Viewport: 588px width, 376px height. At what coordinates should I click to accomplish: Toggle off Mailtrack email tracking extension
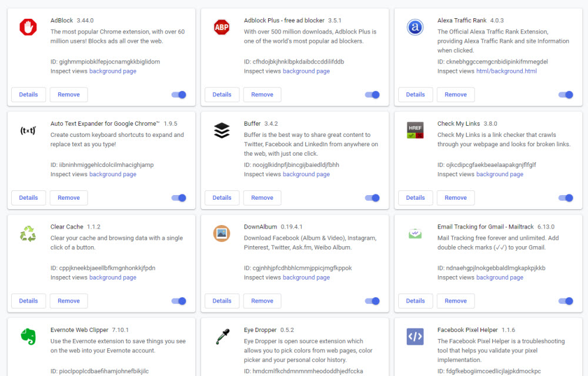(x=566, y=301)
